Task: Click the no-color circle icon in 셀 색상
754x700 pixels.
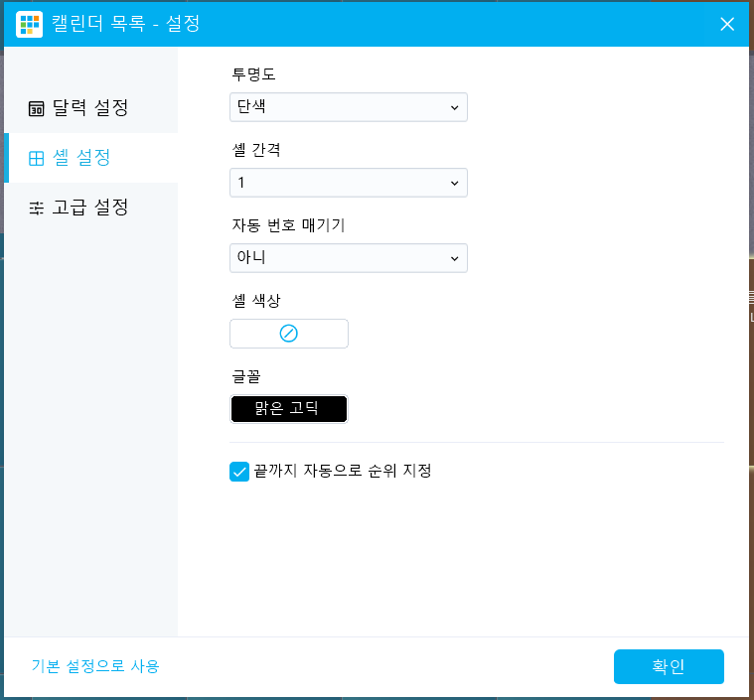Action: tap(288, 334)
